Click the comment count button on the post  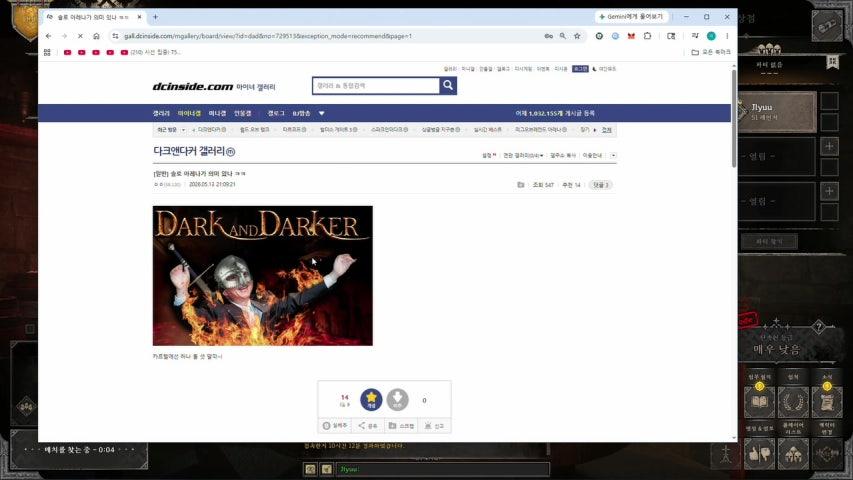point(601,185)
